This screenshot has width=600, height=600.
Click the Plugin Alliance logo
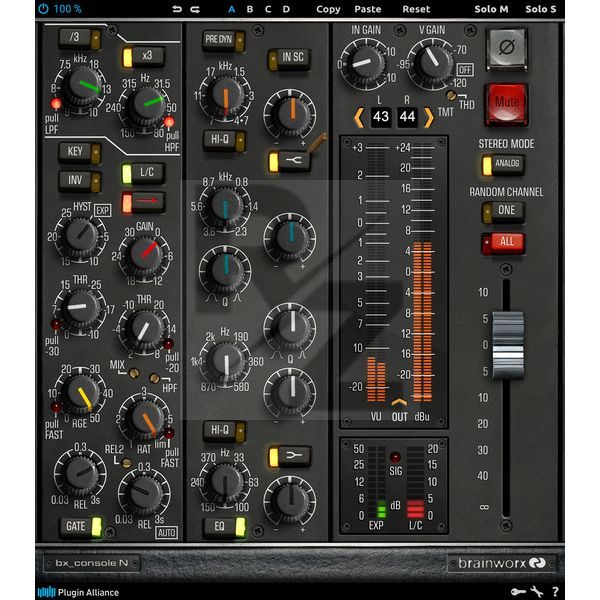pyautogui.click(x=78, y=592)
